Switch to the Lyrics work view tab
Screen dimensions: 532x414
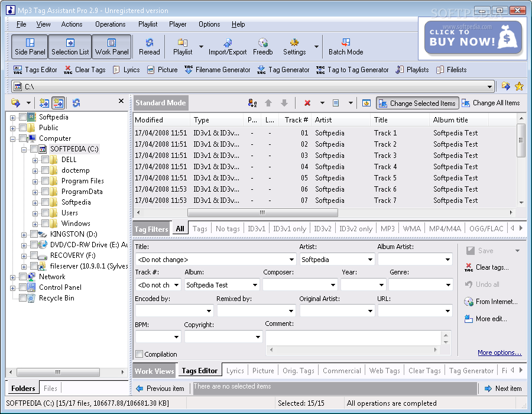point(235,371)
